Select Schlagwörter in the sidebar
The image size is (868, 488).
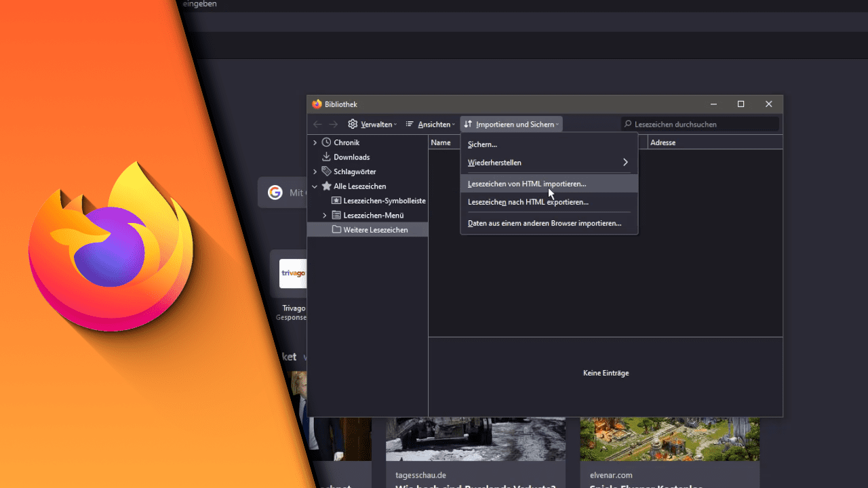pyautogui.click(x=355, y=172)
